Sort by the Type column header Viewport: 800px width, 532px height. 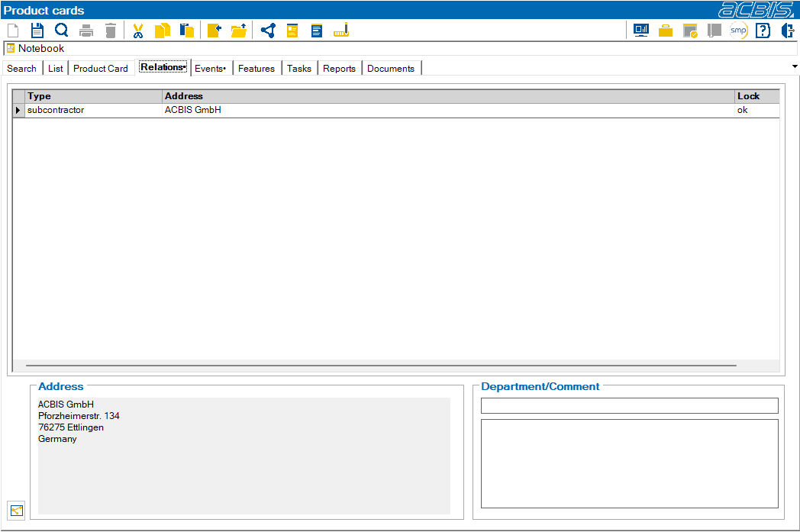click(x=93, y=96)
